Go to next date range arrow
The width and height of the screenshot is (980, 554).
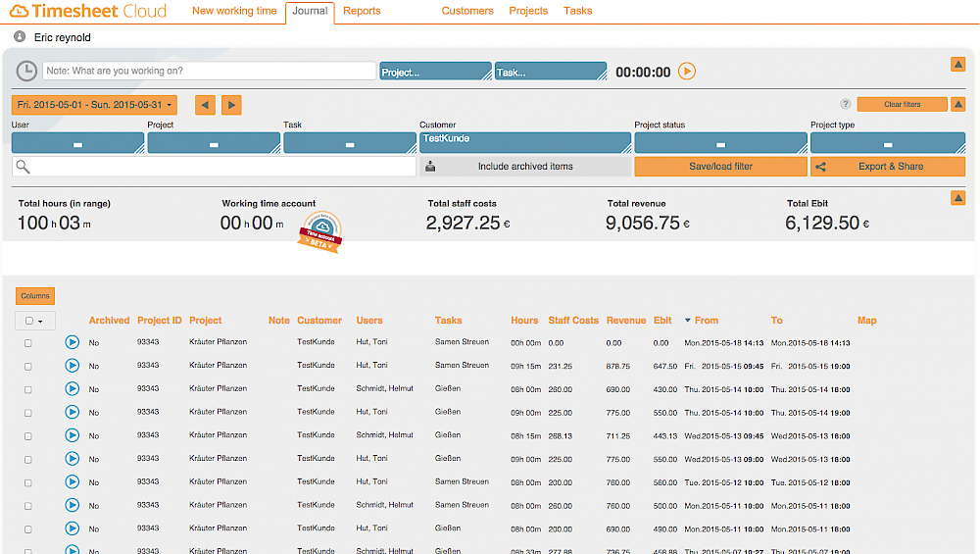[231, 105]
